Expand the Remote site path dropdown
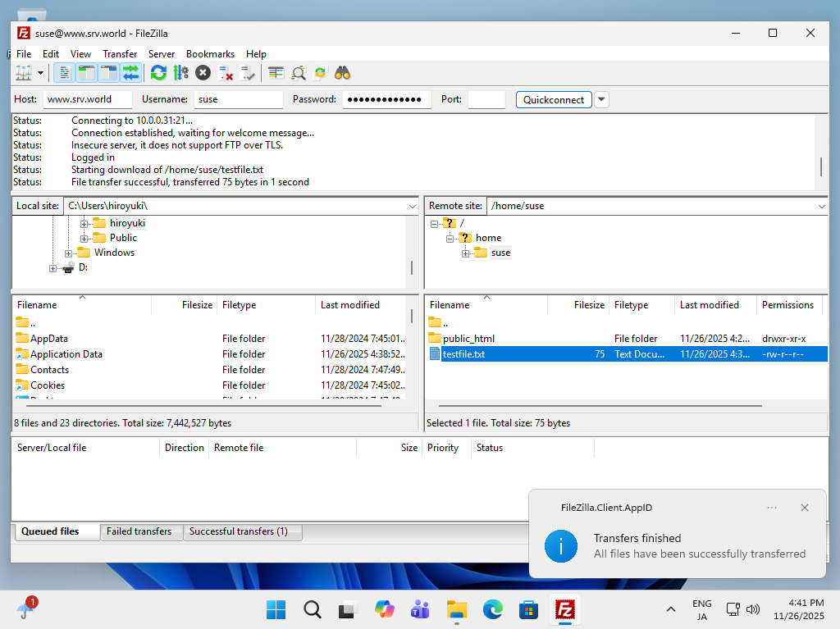This screenshot has height=629, width=840. pos(821,206)
